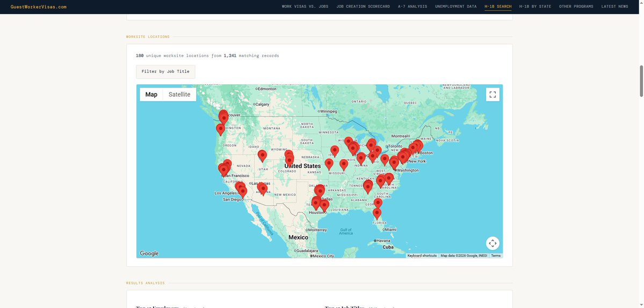Click the pin in Colorado
The image size is (644, 308).
289,160
